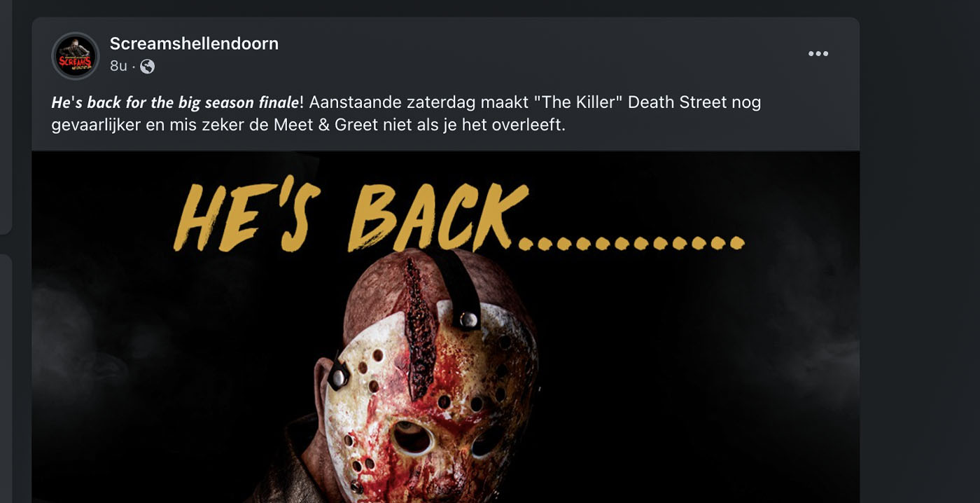This screenshot has height=503, width=980.
Task: Click the Screamshellendoorn profile picture
Action: tap(76, 56)
